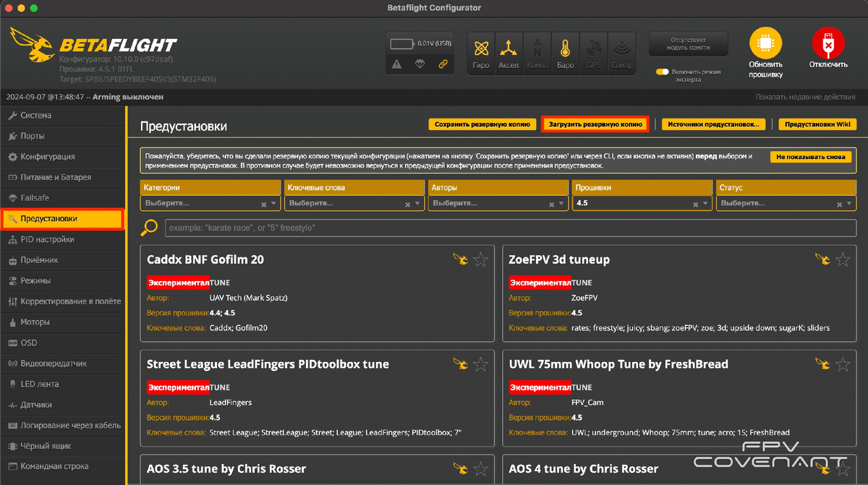Open the Видеопередатчик tab

click(62, 364)
